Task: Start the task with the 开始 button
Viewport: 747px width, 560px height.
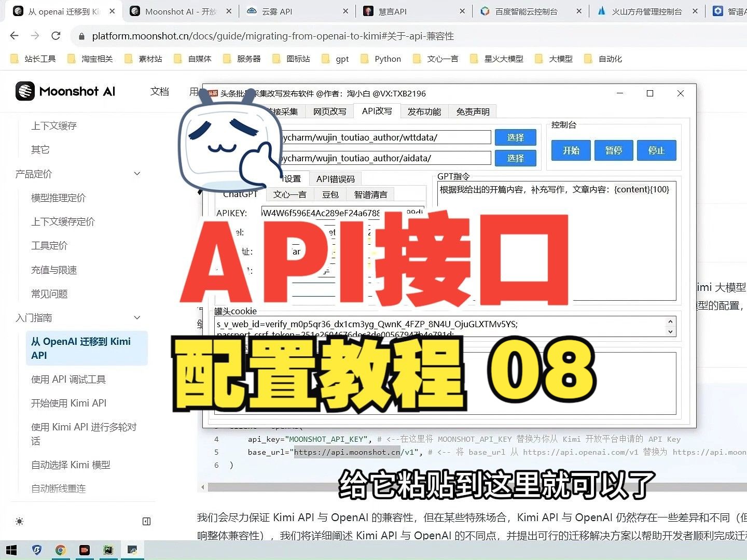Action: [572, 150]
